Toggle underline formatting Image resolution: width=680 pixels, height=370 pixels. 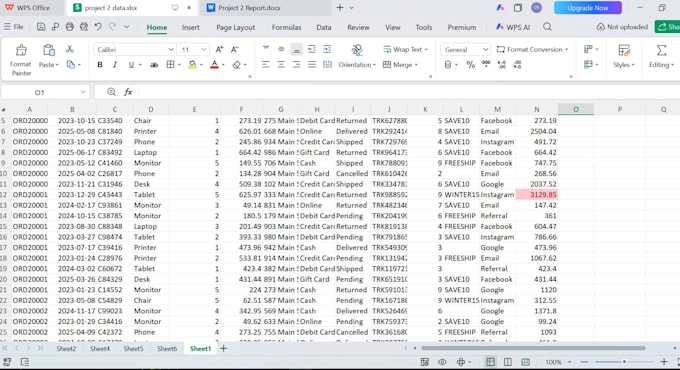click(x=131, y=65)
